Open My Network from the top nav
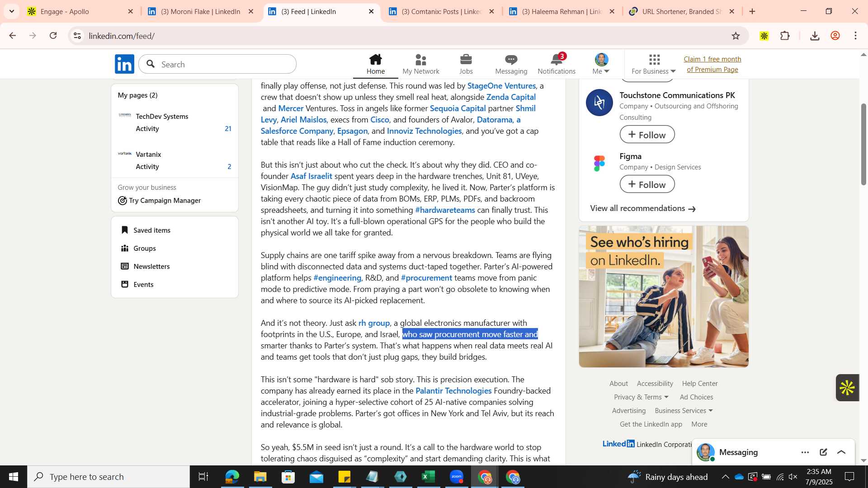The width and height of the screenshot is (868, 488). click(420, 64)
